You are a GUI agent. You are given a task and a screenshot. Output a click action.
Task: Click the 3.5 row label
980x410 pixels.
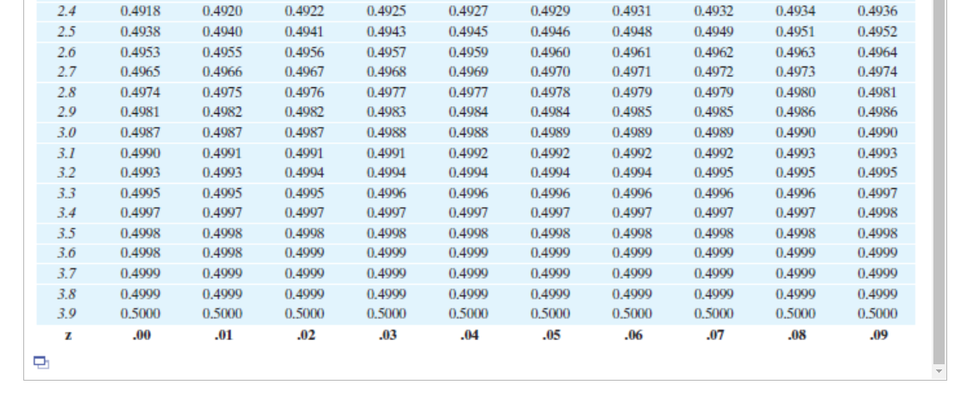tap(67, 233)
